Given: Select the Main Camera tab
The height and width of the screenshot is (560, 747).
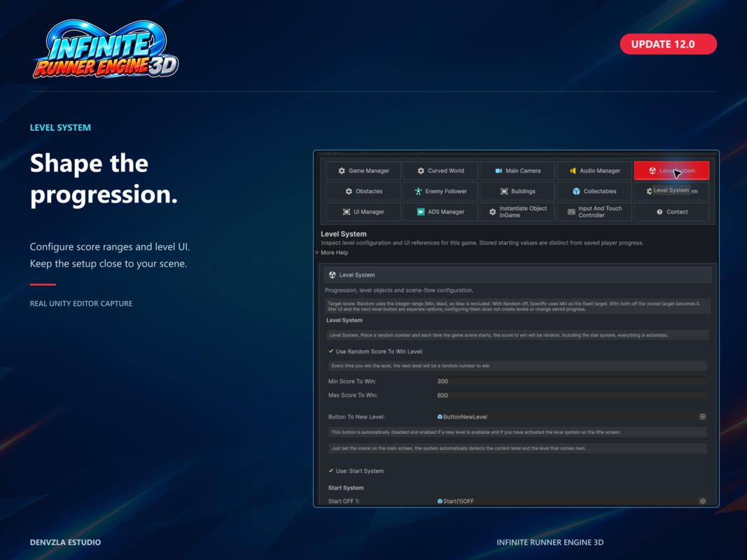Looking at the screenshot, I should click(x=517, y=171).
